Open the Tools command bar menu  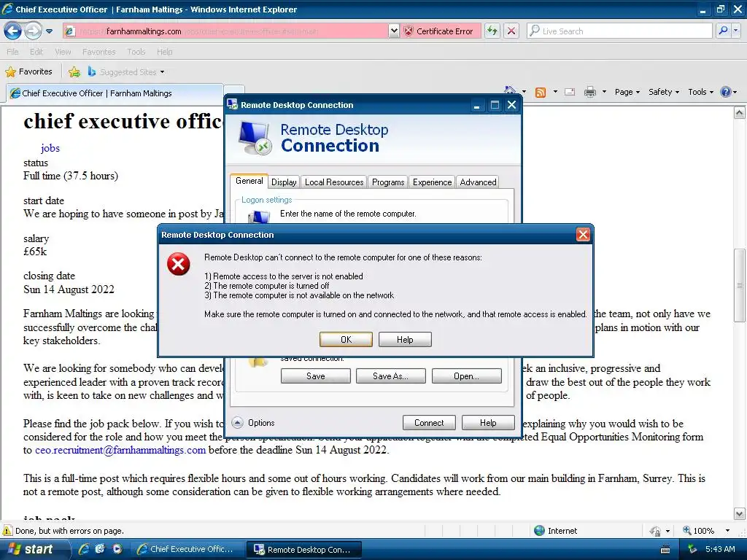(x=700, y=92)
